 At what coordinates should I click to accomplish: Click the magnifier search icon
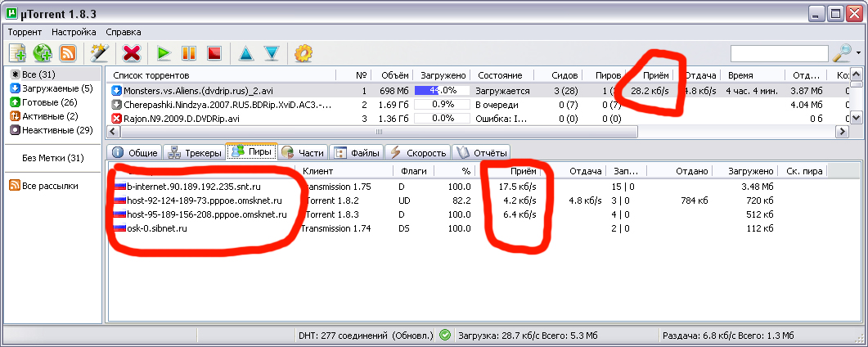[842, 53]
